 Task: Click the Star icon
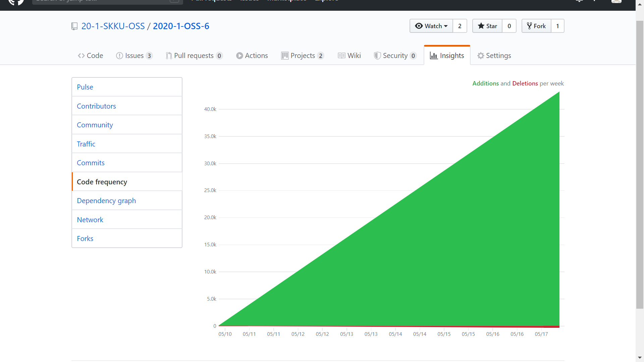481,26
